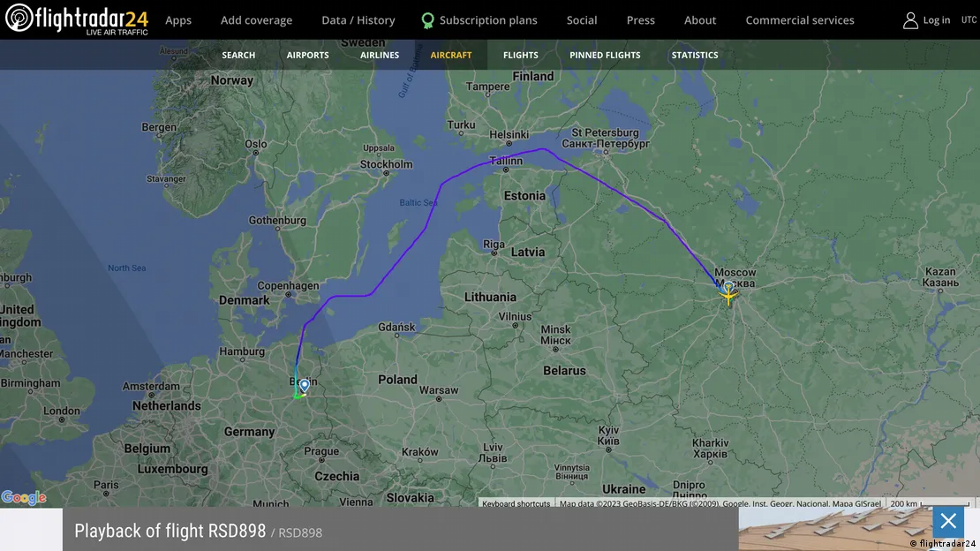
Task: Click the Flightradar24 logo
Action: coord(76,19)
